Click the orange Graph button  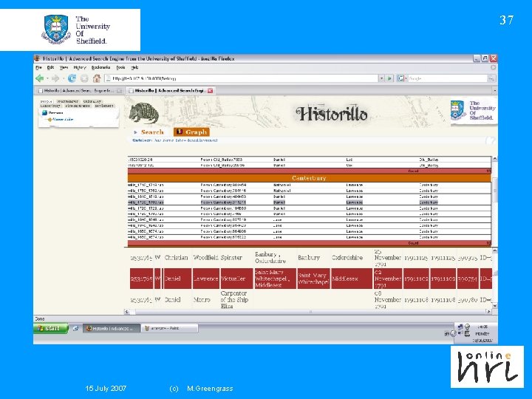(x=191, y=132)
